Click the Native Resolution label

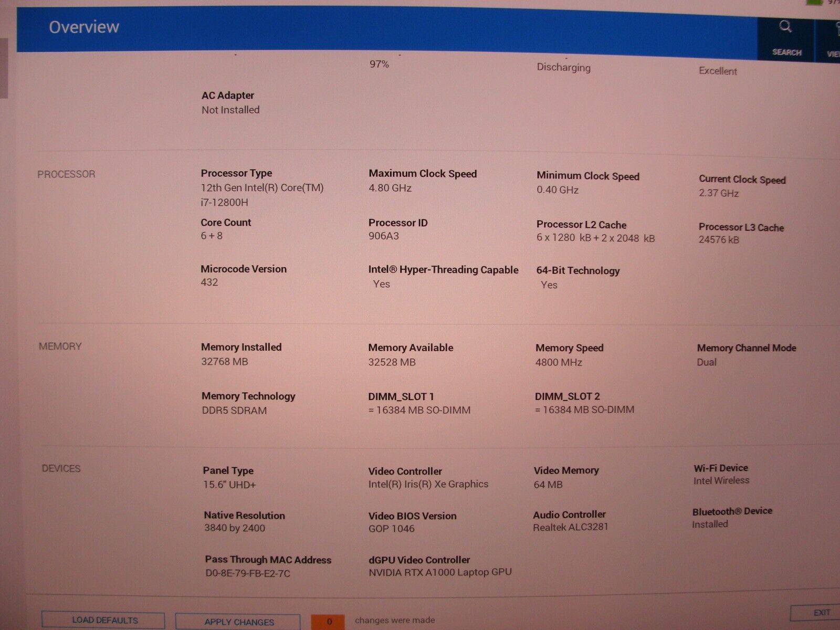click(x=245, y=516)
